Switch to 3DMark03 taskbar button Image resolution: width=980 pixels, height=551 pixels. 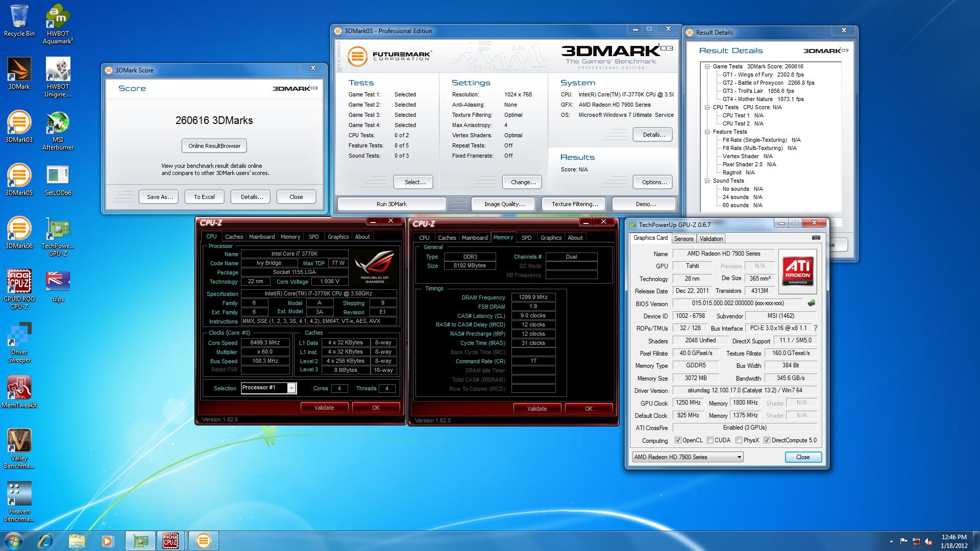[x=203, y=540]
